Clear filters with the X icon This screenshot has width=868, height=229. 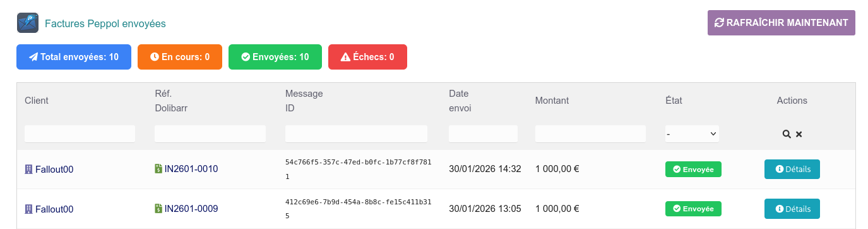[x=799, y=134]
